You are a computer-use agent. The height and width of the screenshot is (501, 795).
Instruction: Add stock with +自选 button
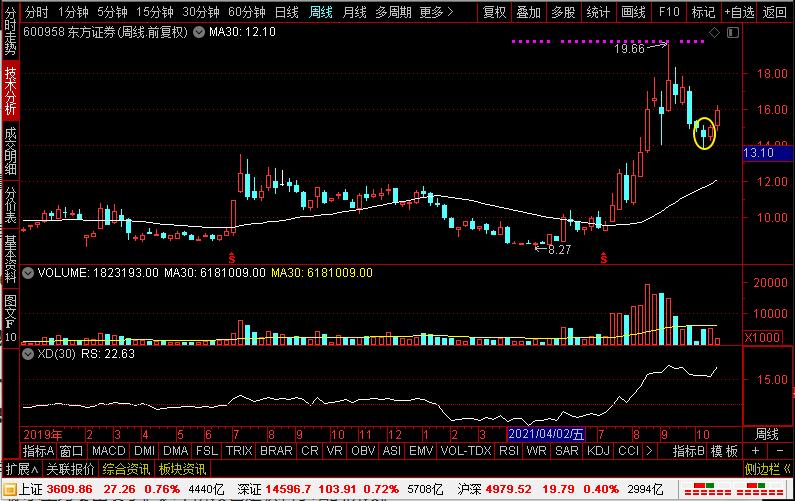739,12
